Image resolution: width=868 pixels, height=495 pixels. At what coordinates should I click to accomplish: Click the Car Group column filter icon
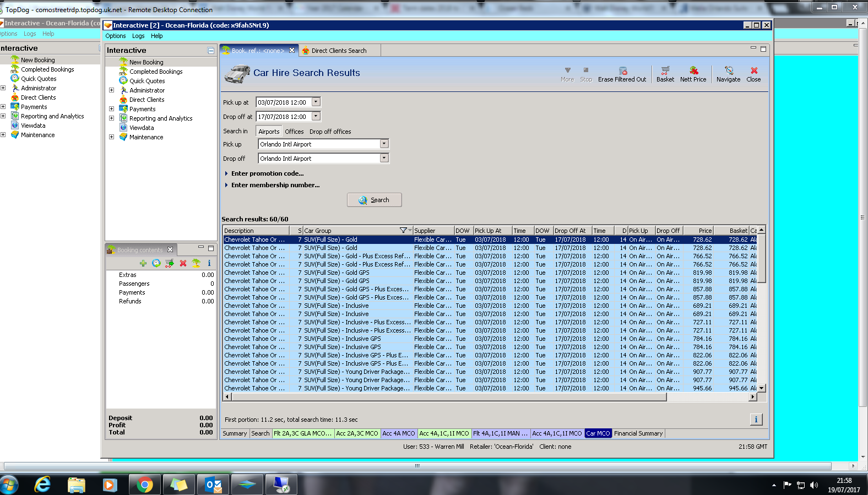[403, 231]
